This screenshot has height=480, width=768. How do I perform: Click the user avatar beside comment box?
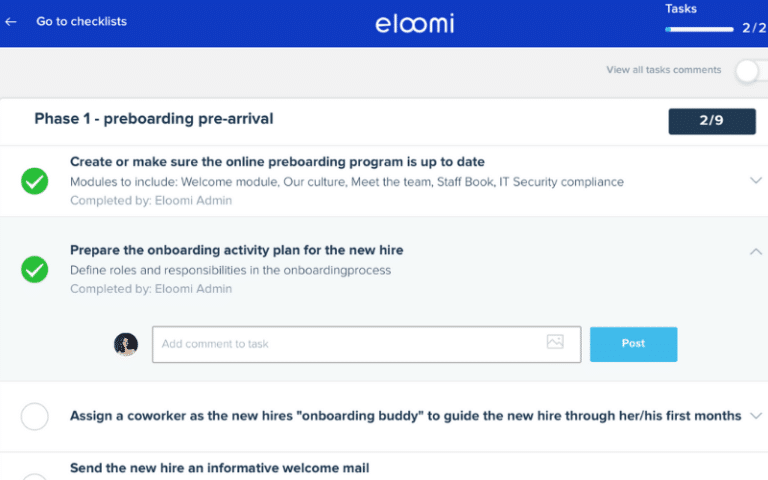(x=126, y=344)
